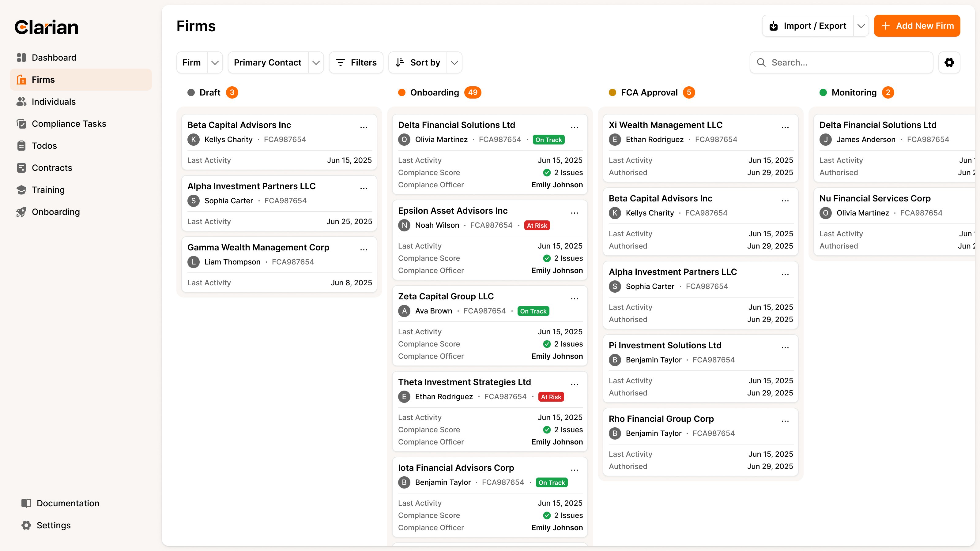Open the Documentation book icon
This screenshot has width=980, height=551.
click(26, 503)
